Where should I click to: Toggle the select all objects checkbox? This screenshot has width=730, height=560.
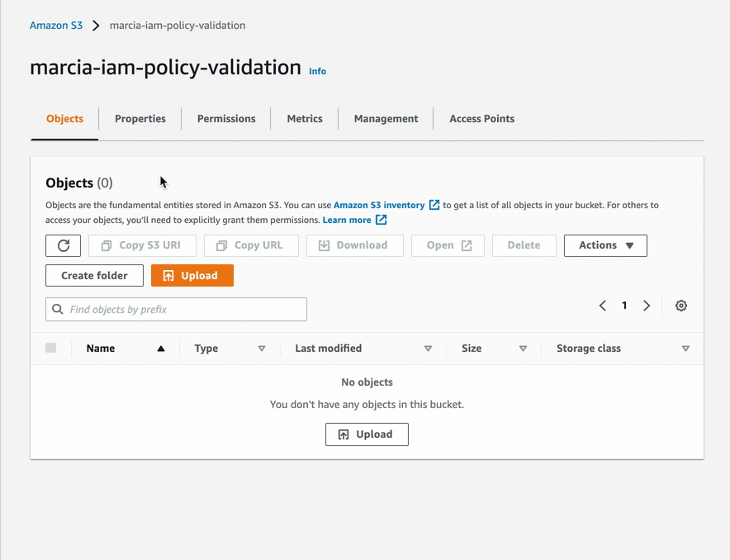50,348
